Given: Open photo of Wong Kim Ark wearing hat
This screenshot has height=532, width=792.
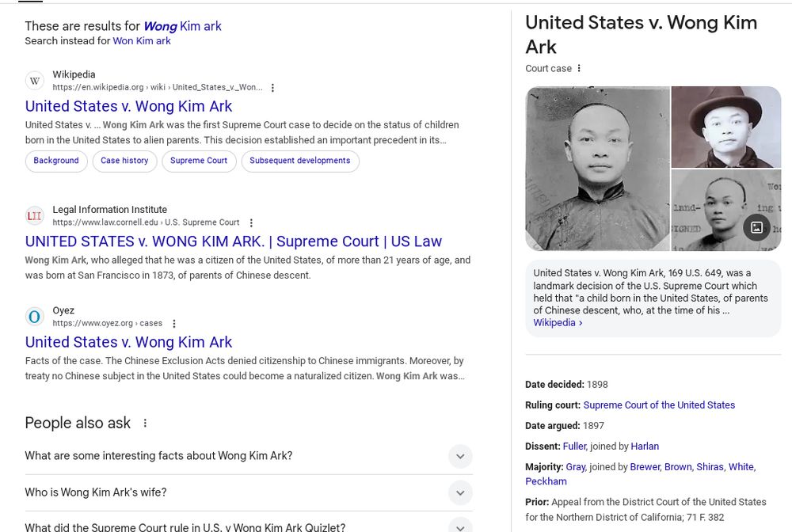Looking at the screenshot, I should [726, 127].
